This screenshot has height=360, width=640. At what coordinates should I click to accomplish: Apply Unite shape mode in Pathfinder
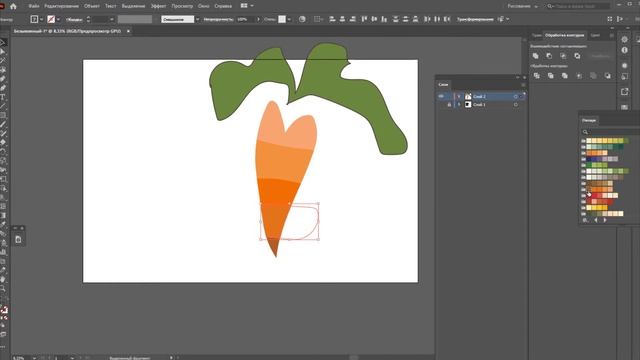coord(536,56)
